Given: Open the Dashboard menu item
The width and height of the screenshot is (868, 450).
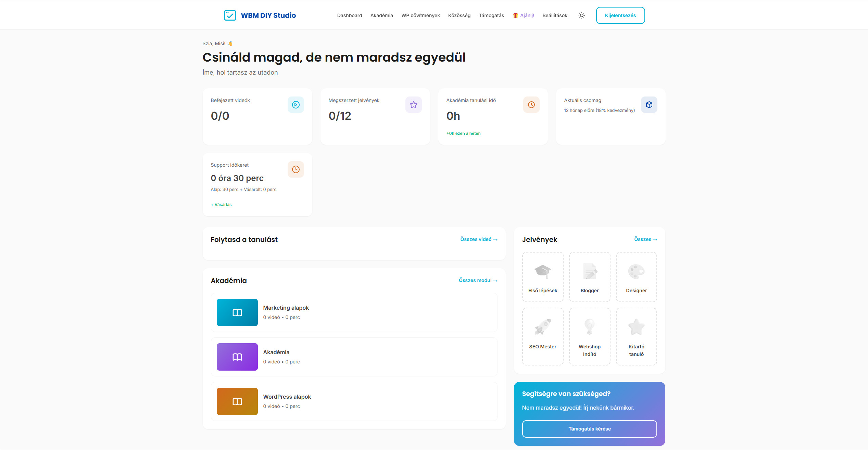Looking at the screenshot, I should tap(350, 15).
